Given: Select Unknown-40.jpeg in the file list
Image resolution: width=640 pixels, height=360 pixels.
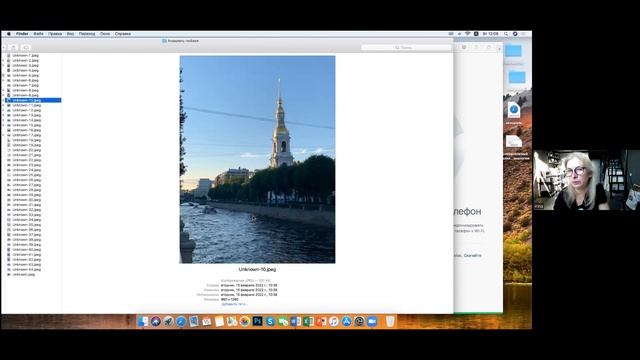Looking at the screenshot, I should (27, 250).
